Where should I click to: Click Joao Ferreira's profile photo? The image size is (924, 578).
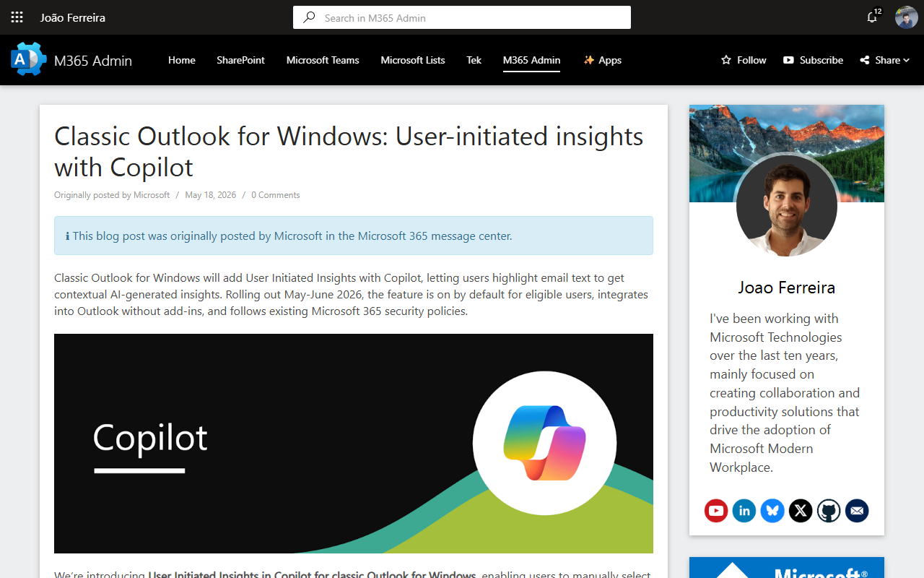tap(787, 206)
